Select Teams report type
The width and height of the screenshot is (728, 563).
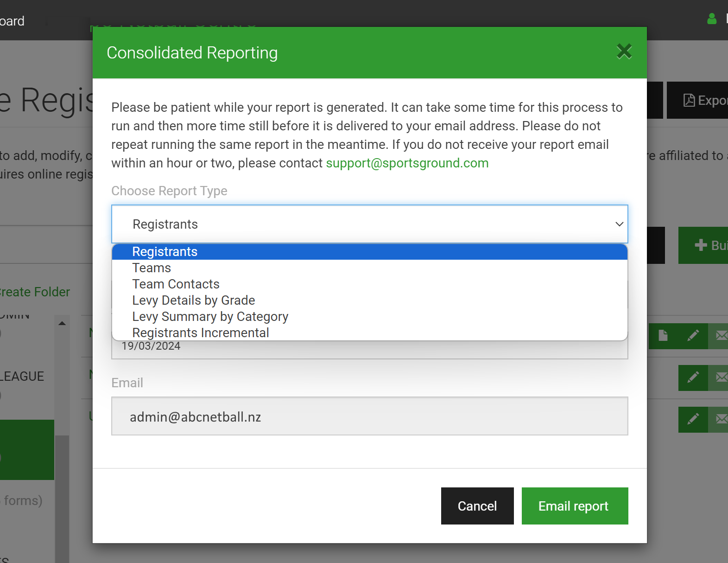(x=370, y=268)
